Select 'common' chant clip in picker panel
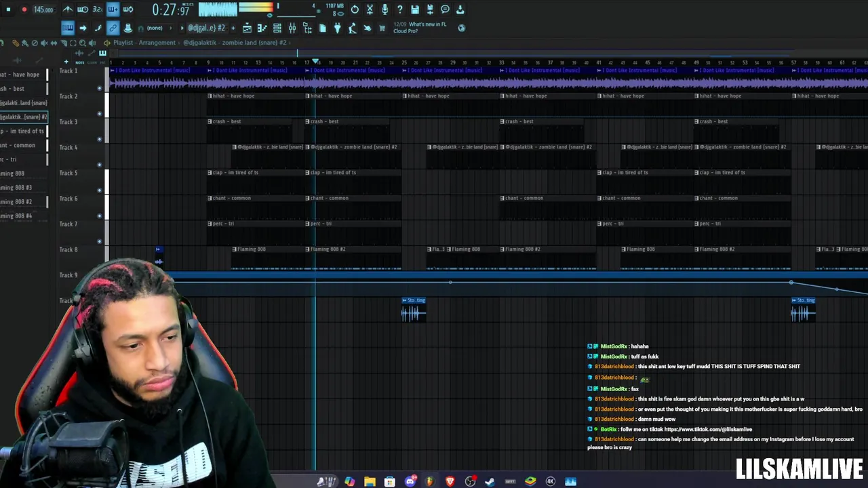 23,145
